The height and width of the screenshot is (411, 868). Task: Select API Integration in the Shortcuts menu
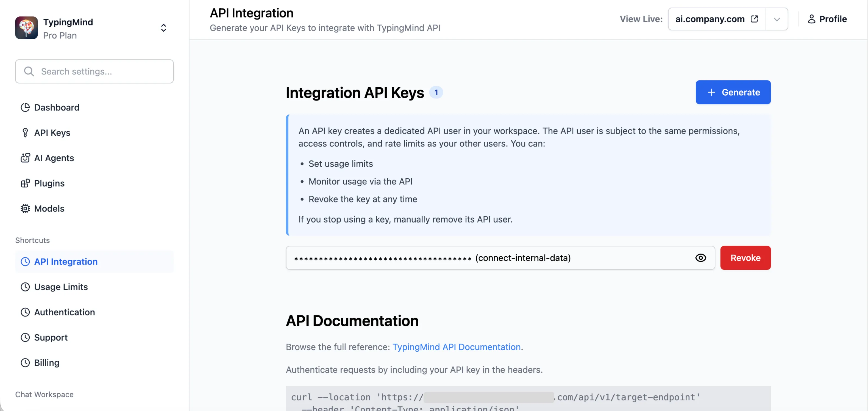66,262
